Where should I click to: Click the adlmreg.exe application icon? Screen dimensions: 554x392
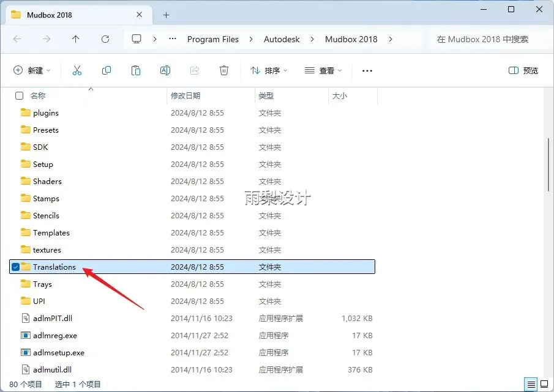tap(26, 335)
